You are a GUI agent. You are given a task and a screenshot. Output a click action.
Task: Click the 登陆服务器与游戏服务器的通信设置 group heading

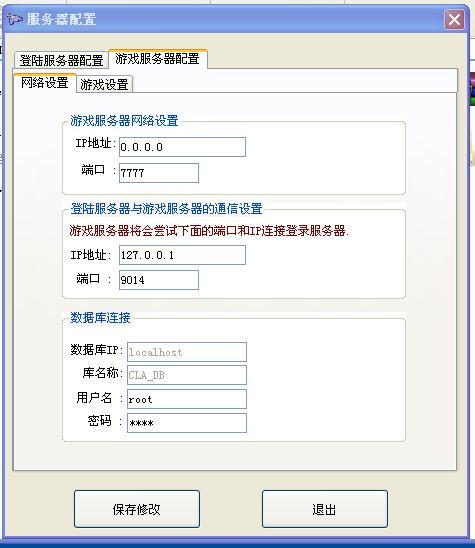pos(166,209)
